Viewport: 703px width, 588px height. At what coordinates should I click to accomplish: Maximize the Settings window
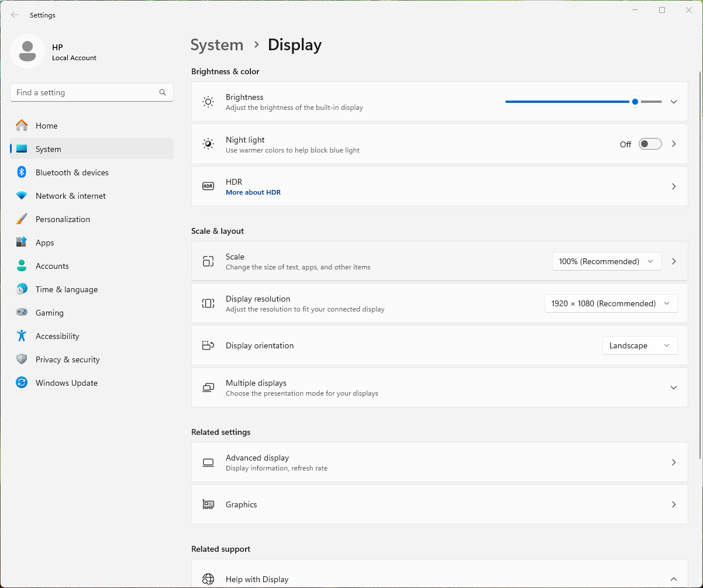pos(662,10)
